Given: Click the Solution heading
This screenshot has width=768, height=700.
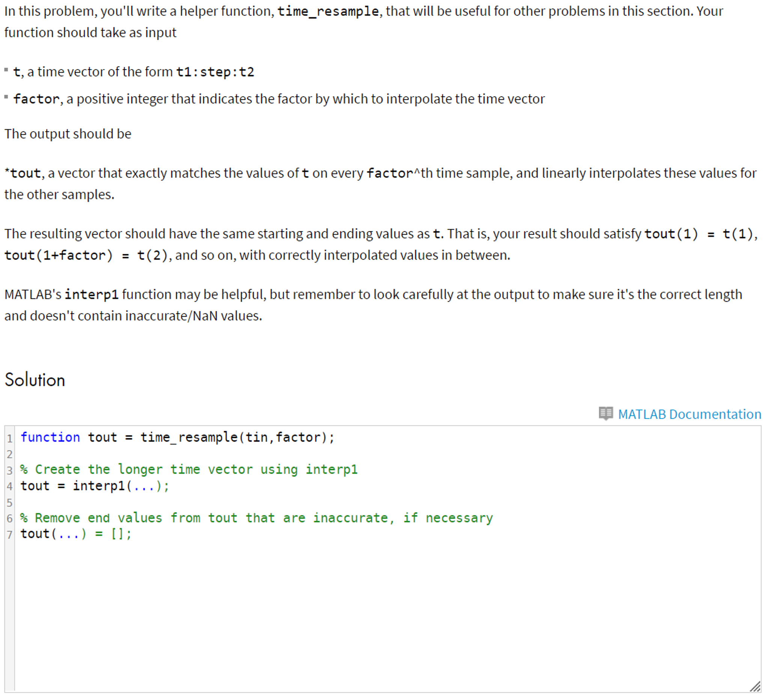Looking at the screenshot, I should [34, 379].
